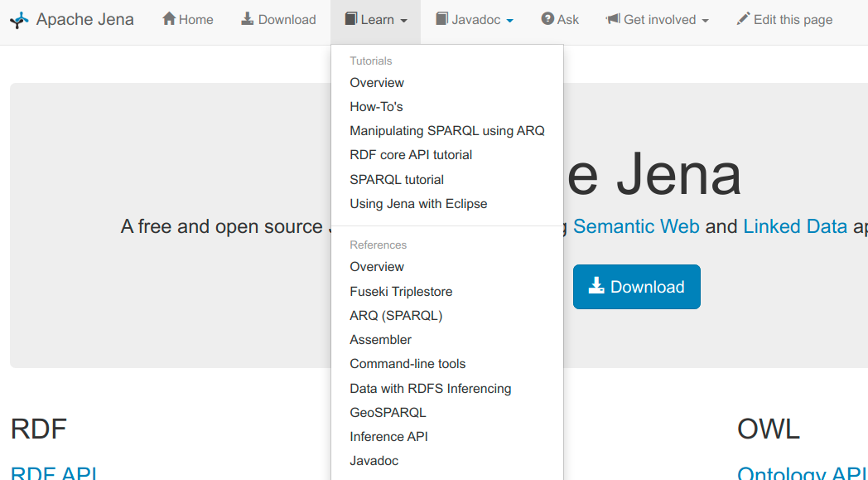
Task: Click the References section header text
Action: click(x=378, y=245)
